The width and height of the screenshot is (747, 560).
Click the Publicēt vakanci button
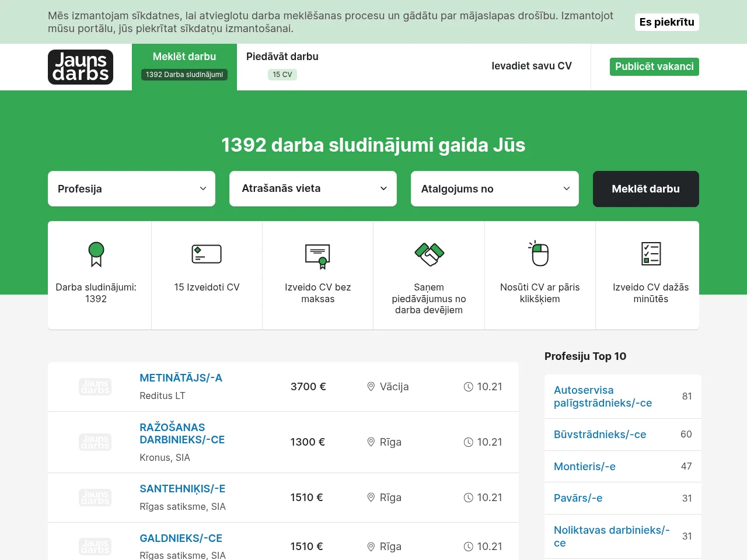(654, 66)
